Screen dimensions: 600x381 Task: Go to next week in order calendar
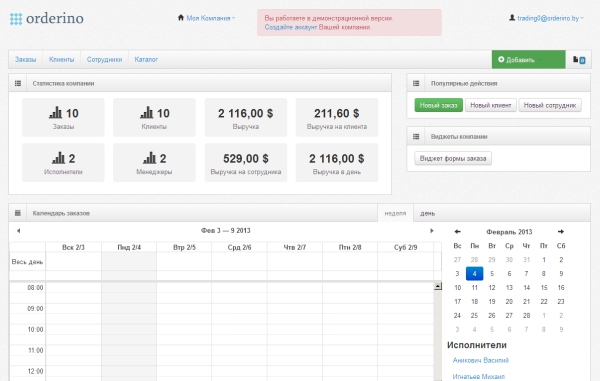click(432, 231)
